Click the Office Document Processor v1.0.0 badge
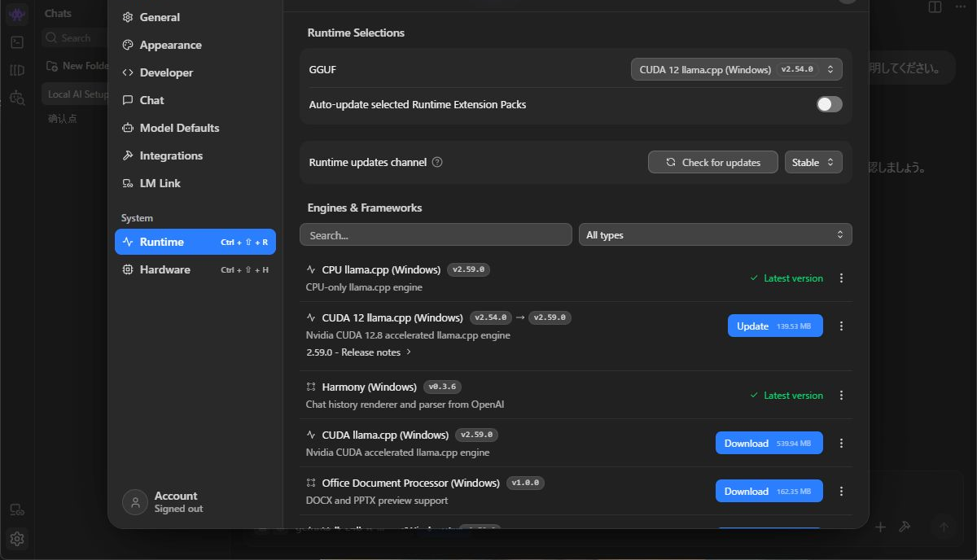 (x=525, y=483)
